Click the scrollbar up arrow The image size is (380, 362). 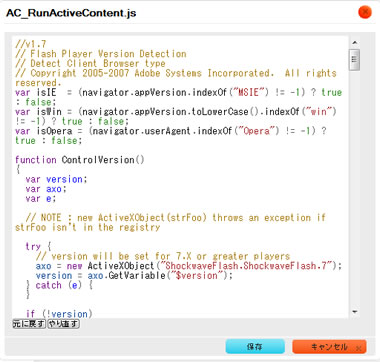354,43
